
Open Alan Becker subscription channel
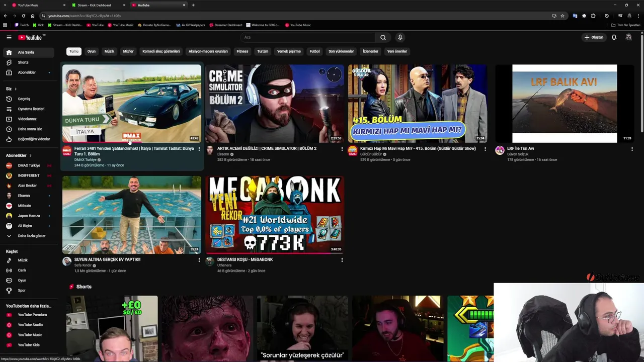[x=29, y=186]
